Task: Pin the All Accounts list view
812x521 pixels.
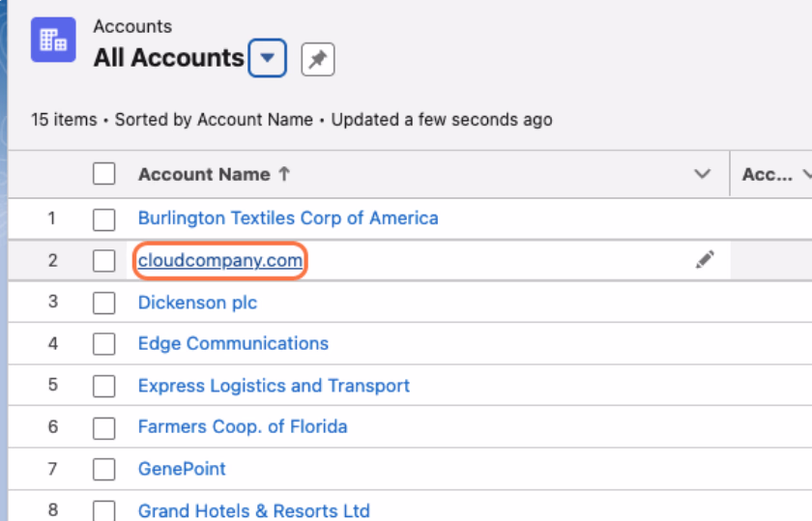Action: (x=317, y=59)
